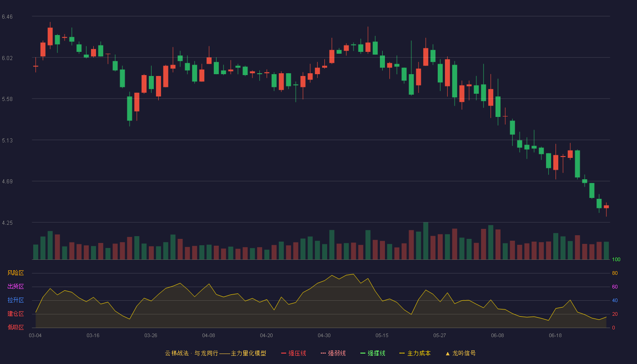Click the 04-08 date label

[x=208, y=335]
